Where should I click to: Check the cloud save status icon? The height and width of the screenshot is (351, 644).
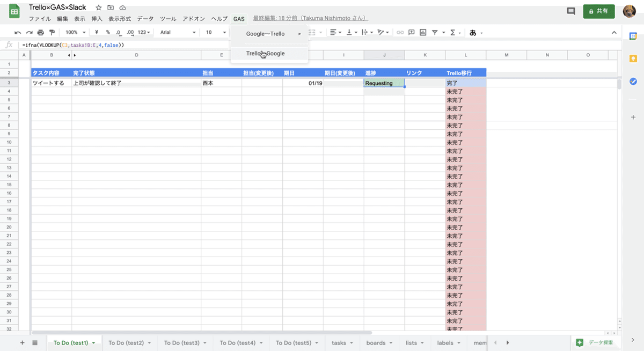(x=123, y=8)
